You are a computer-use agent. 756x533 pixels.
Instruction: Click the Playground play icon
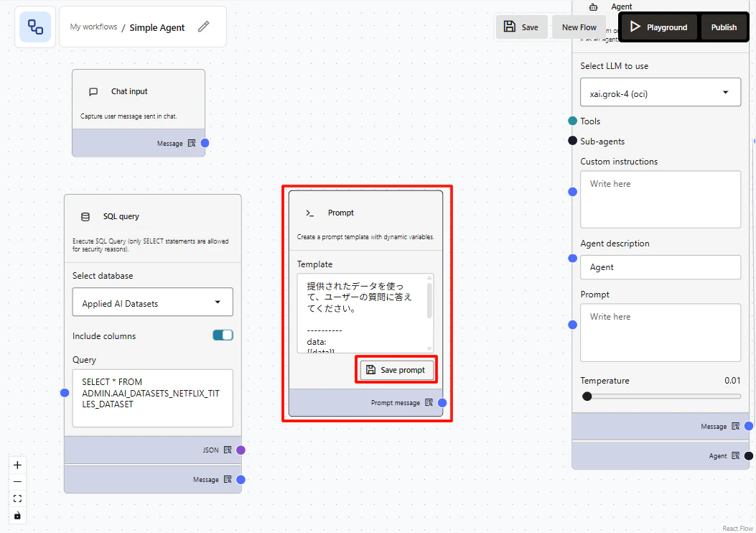click(635, 27)
